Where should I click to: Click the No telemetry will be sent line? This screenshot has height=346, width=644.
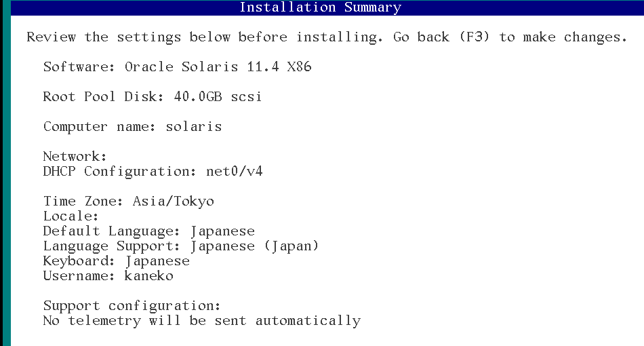pyautogui.click(x=202, y=321)
